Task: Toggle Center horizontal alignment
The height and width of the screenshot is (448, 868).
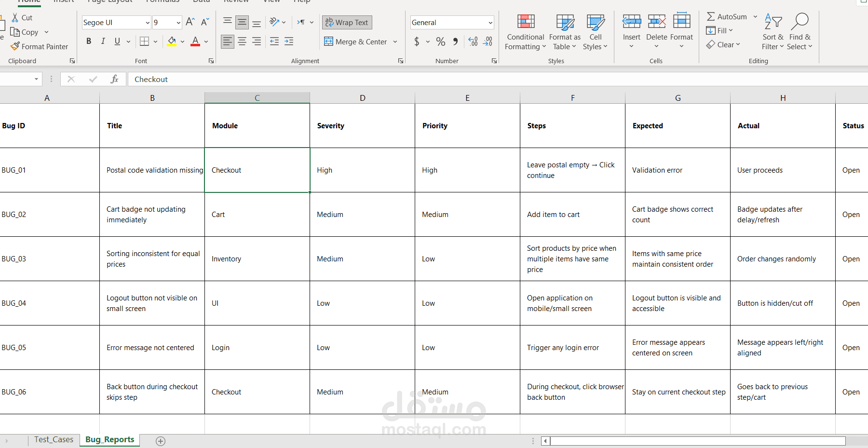Action: (242, 41)
